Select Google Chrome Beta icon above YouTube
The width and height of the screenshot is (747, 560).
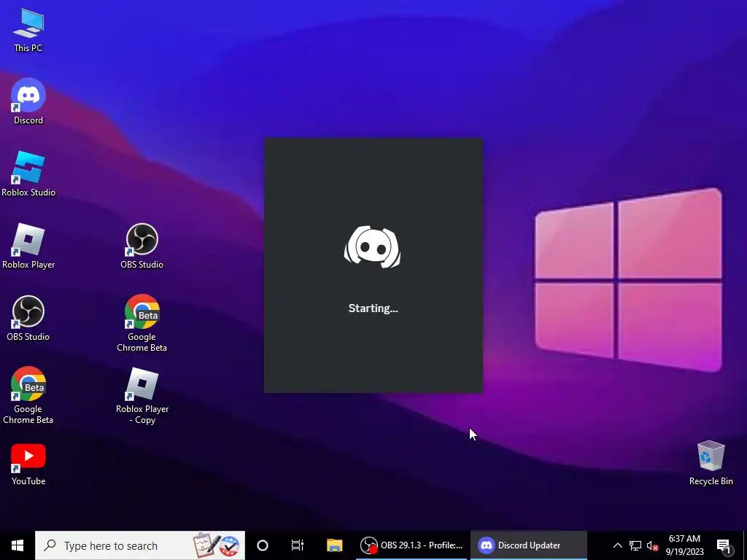pyautogui.click(x=28, y=395)
